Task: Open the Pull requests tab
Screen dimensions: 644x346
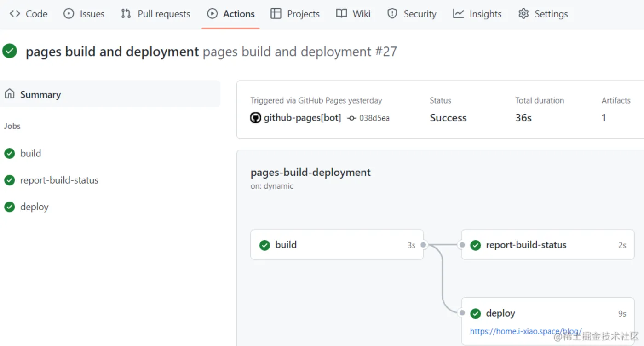Action: pos(155,14)
